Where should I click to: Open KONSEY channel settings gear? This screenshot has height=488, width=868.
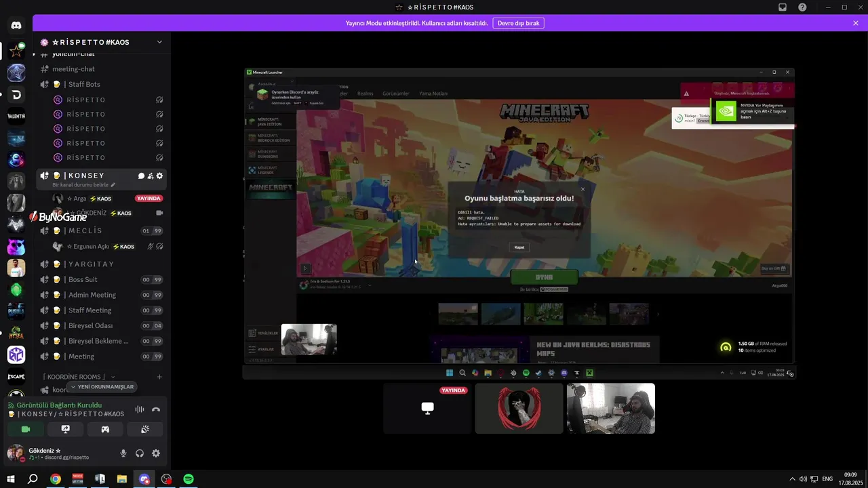160,176
